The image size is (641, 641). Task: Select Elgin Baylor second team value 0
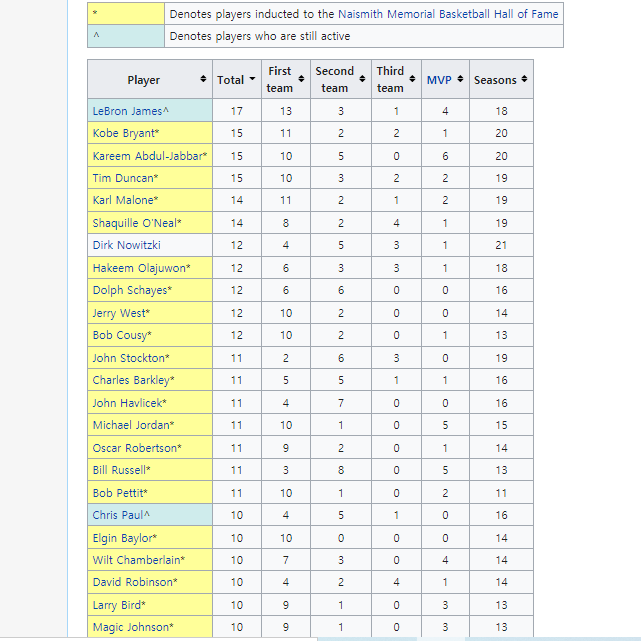[341, 538]
